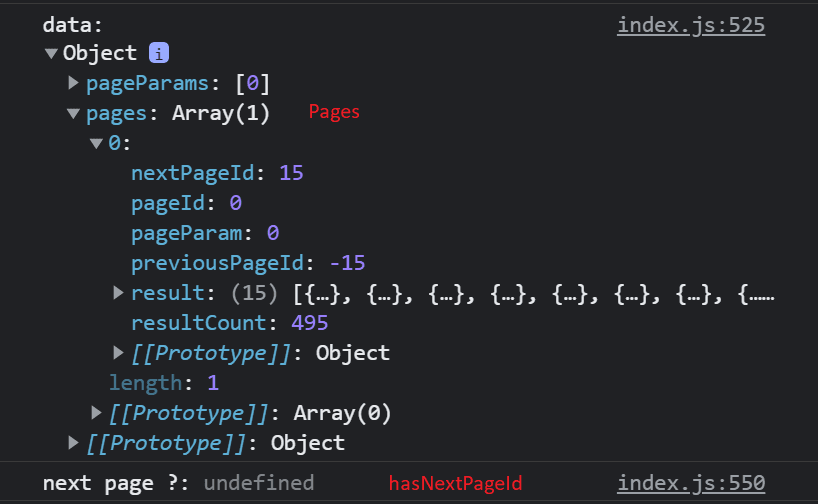
Task: Click the data: log message label
Action: point(72,25)
